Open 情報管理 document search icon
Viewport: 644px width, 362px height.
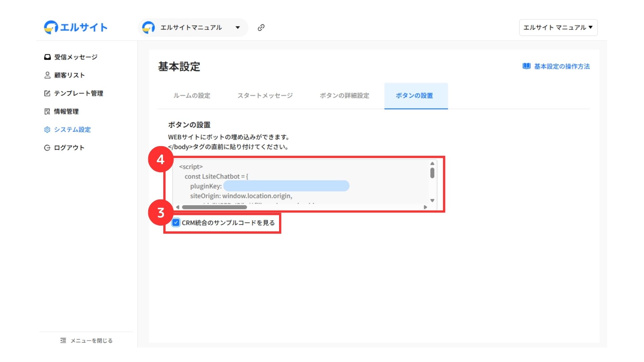pyautogui.click(x=47, y=111)
